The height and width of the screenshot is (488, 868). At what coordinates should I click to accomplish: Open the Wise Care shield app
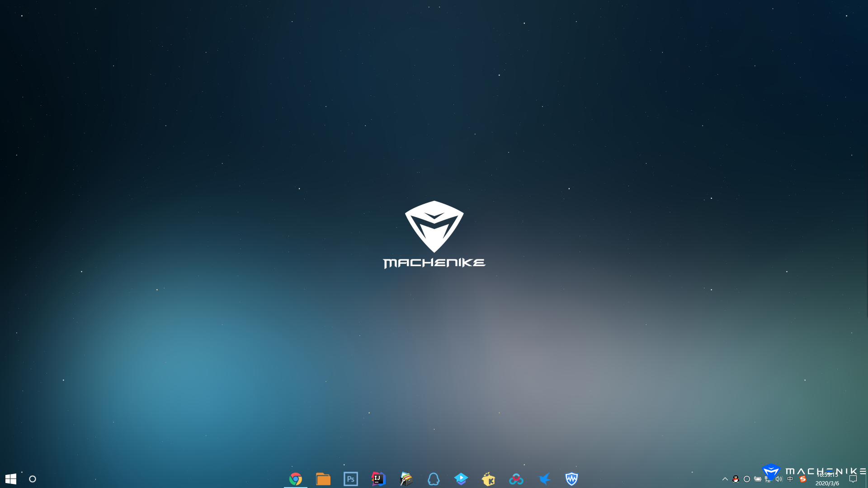[x=572, y=479]
